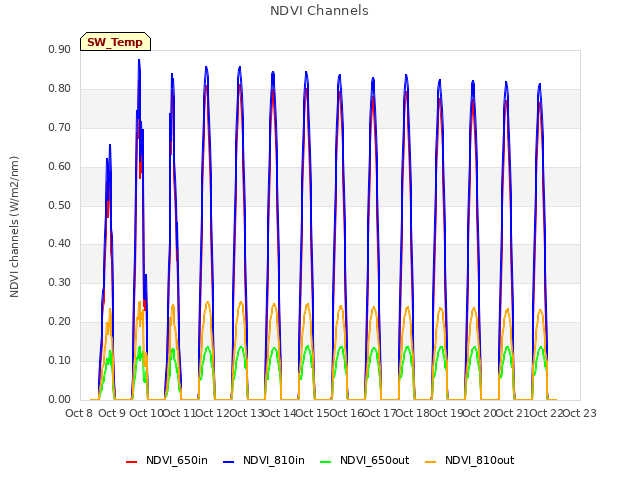Select the NDVI_810in legend entry
This screenshot has width=640, height=480.
[x=264, y=460]
